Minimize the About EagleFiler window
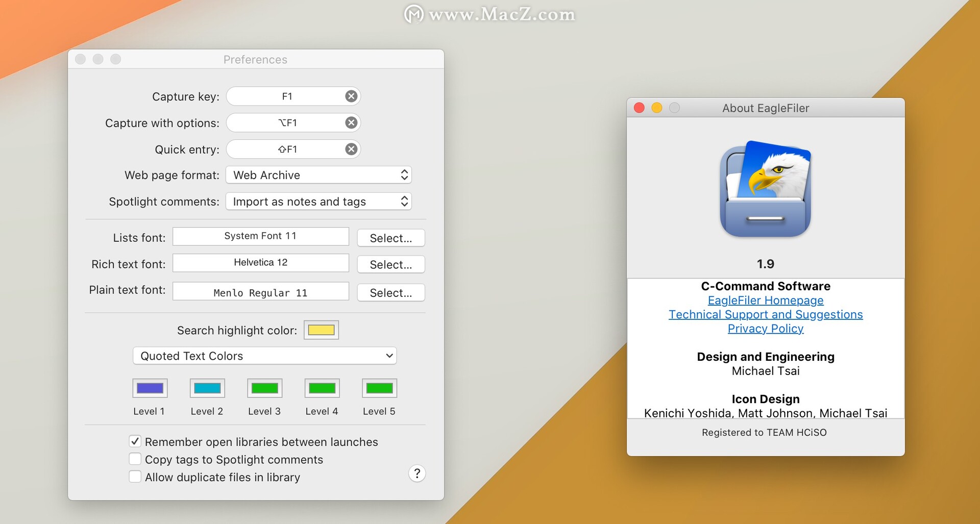Screen dimensions: 980x524 click(x=657, y=108)
